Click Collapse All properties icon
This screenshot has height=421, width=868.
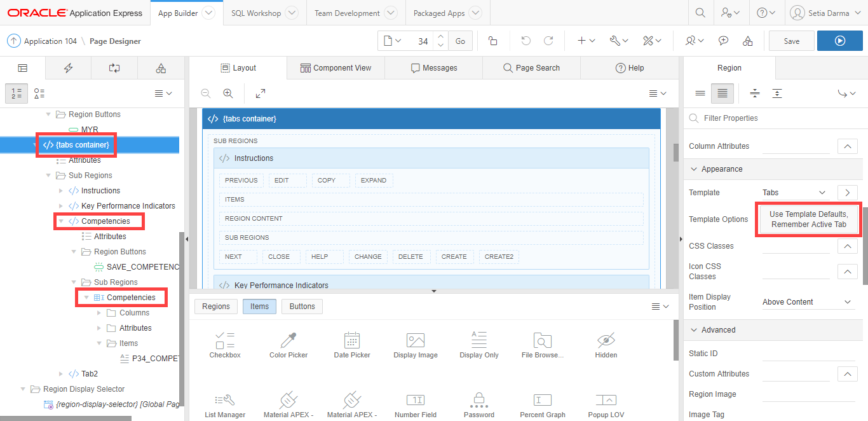pos(755,93)
